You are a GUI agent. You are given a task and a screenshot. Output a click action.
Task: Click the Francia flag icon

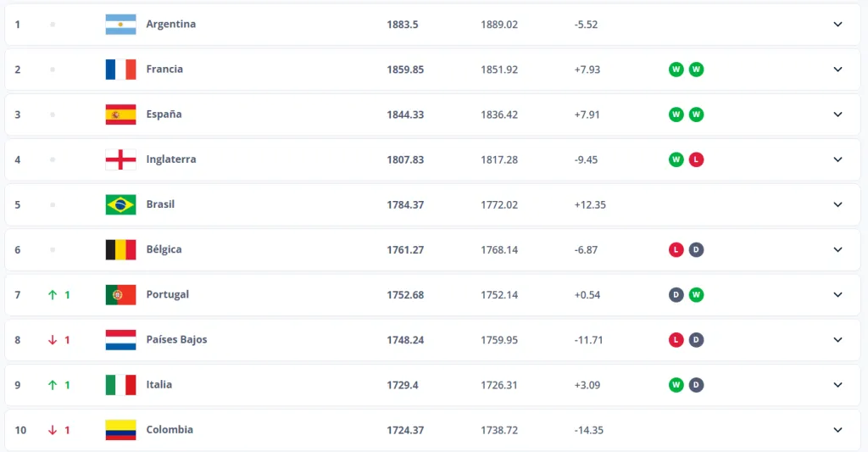120,70
